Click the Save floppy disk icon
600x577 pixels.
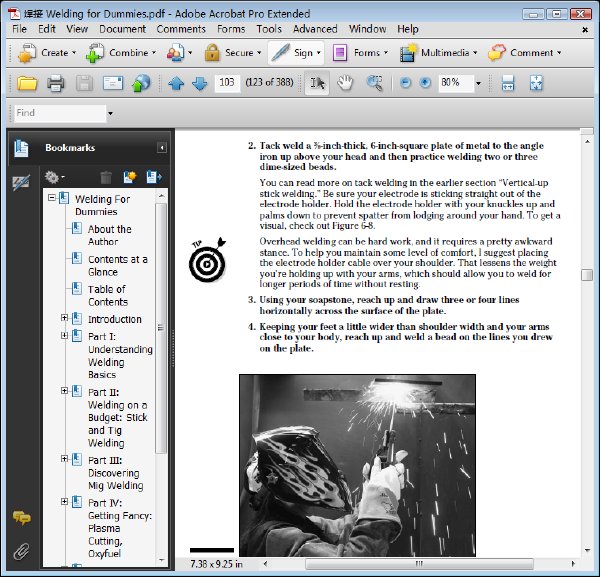84,83
